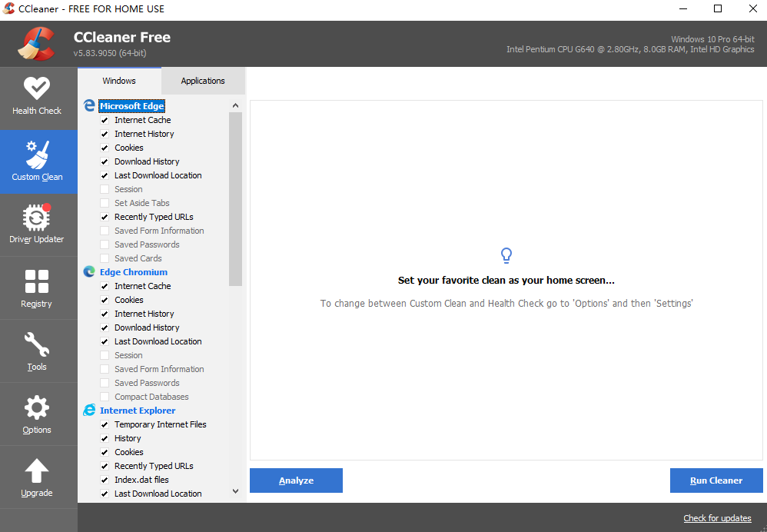Image resolution: width=767 pixels, height=532 pixels.
Task: Click the Internet Explorer browser icon
Action: (x=90, y=410)
